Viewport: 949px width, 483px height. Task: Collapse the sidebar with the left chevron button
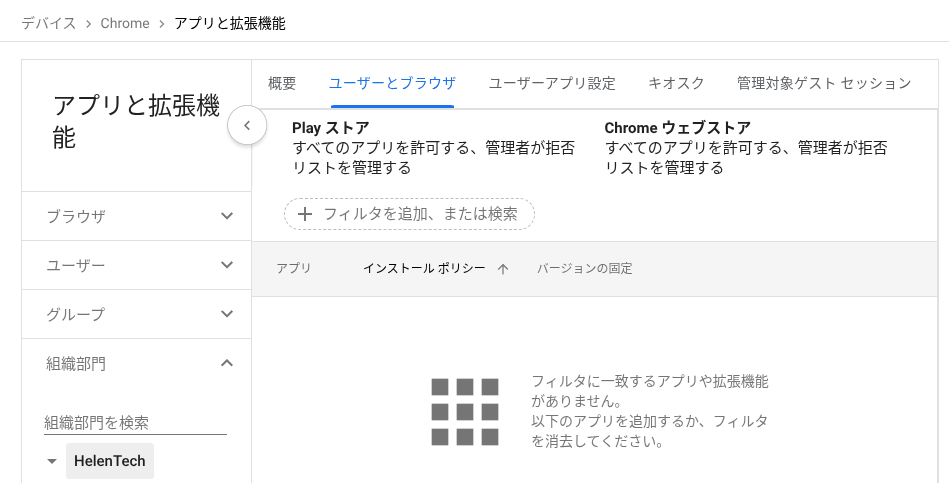[247, 126]
